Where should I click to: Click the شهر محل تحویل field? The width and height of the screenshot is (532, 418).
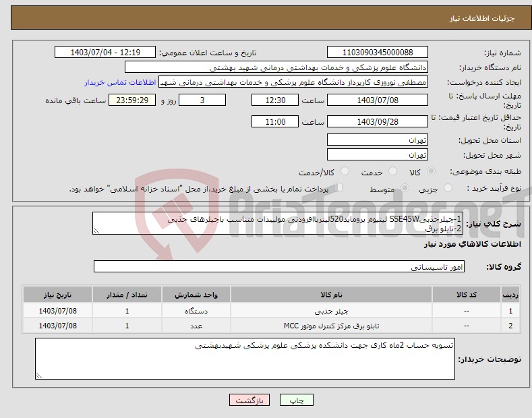click(378, 154)
